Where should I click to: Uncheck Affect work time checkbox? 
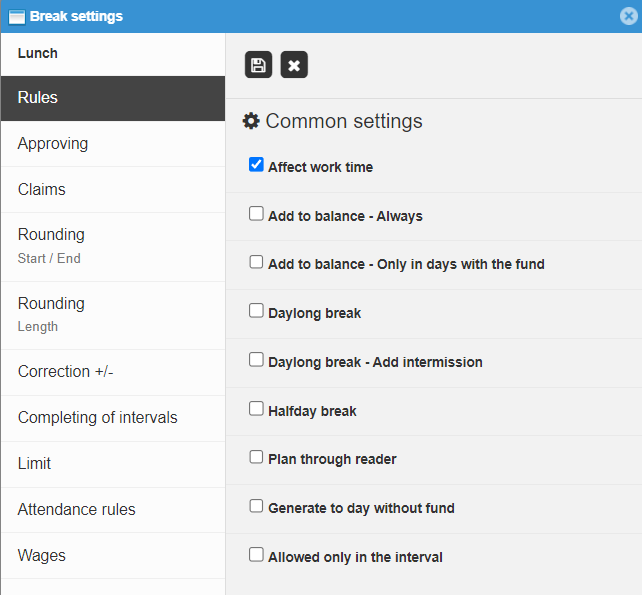coord(256,165)
